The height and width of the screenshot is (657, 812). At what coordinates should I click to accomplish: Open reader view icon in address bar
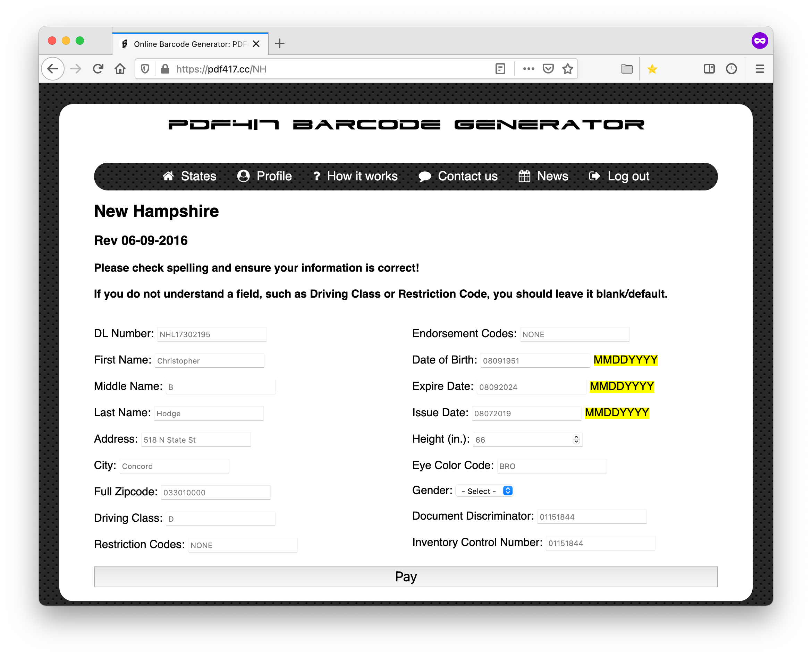[x=500, y=69]
